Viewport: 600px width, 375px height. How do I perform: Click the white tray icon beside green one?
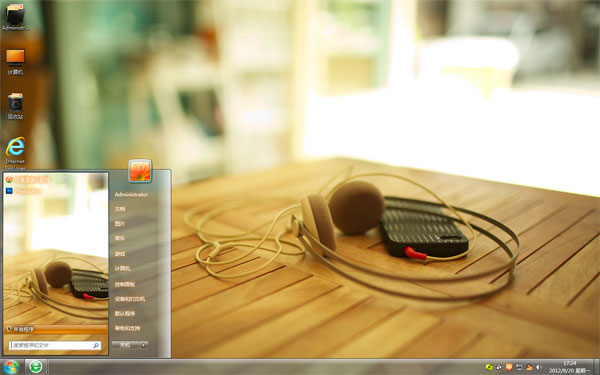(499, 367)
